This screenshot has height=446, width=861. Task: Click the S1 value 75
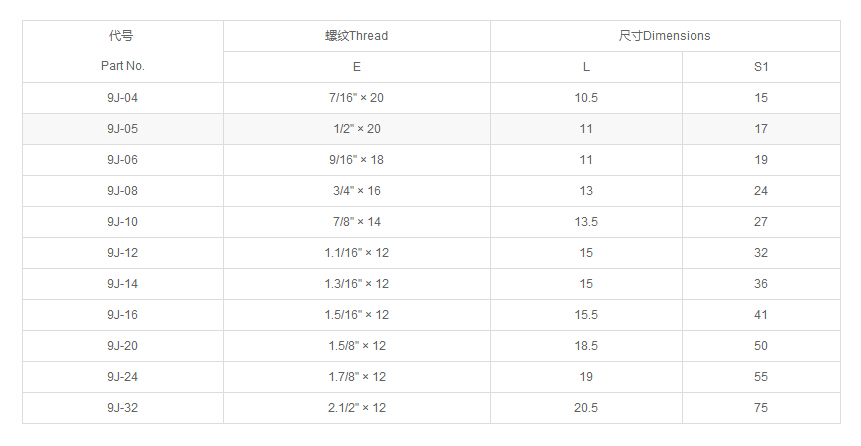(761, 408)
